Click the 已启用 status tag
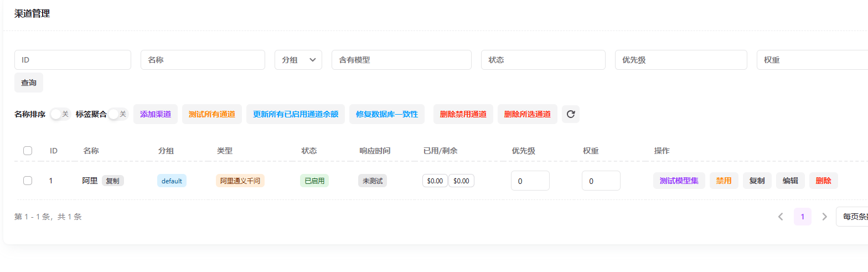Screen dimensions: 868x272 pos(314,181)
